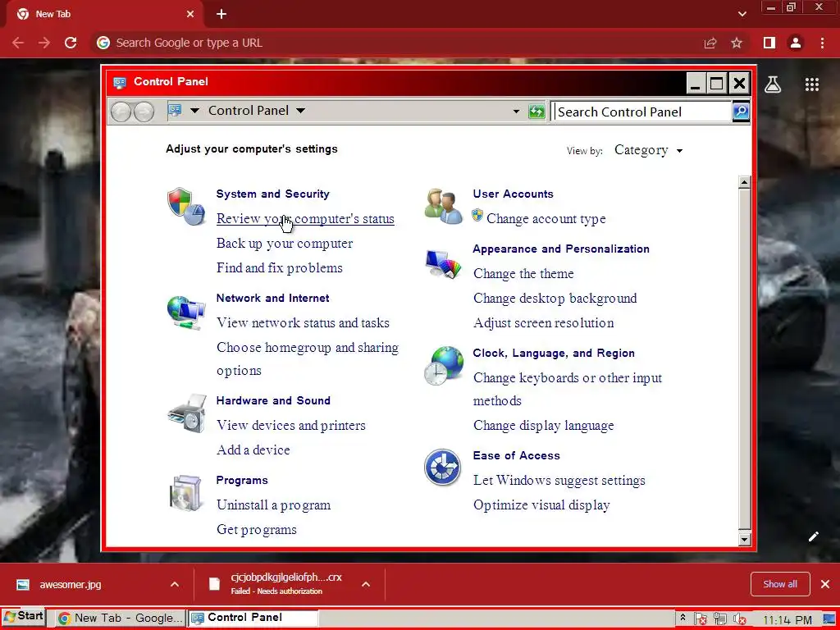Image resolution: width=840 pixels, height=630 pixels.
Task: Click Uninstall a program link
Action: click(274, 504)
